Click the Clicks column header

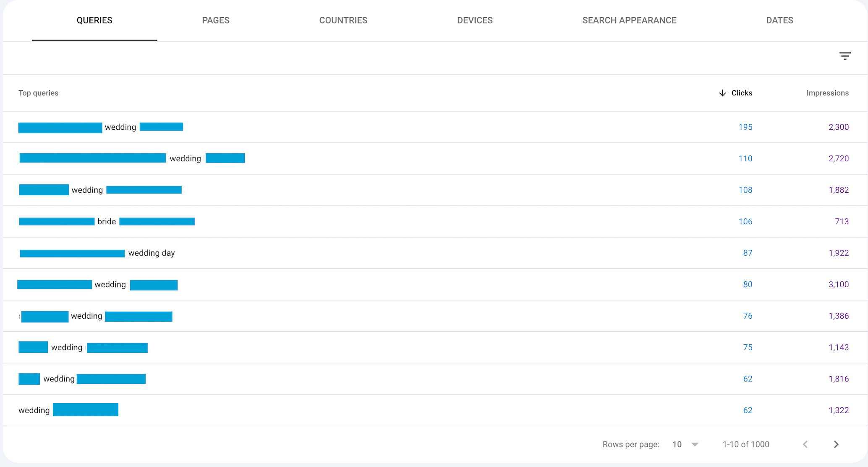click(x=742, y=93)
